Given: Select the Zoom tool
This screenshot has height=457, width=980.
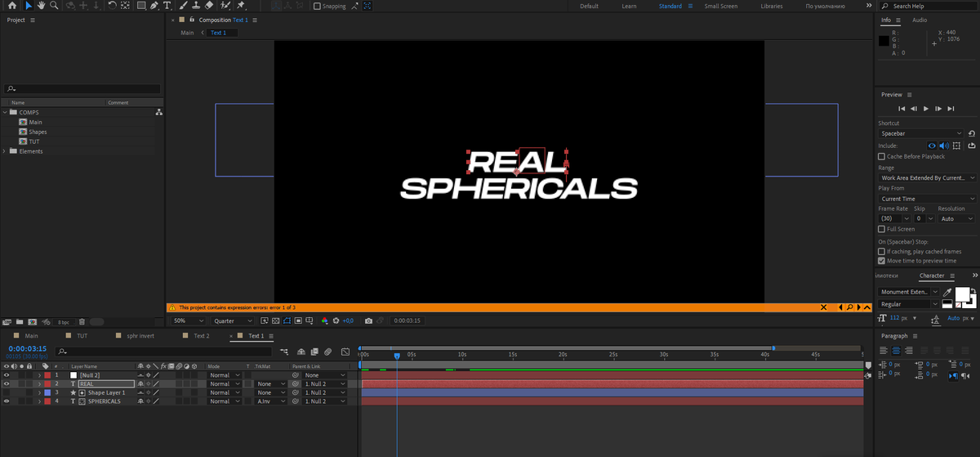Looking at the screenshot, I should click(54, 6).
